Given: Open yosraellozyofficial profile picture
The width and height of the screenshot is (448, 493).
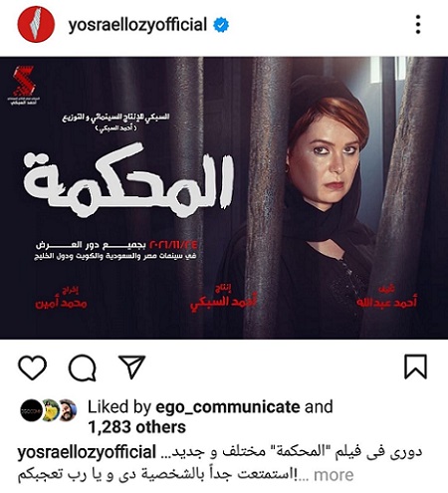Looking at the screenshot, I should (x=36, y=24).
